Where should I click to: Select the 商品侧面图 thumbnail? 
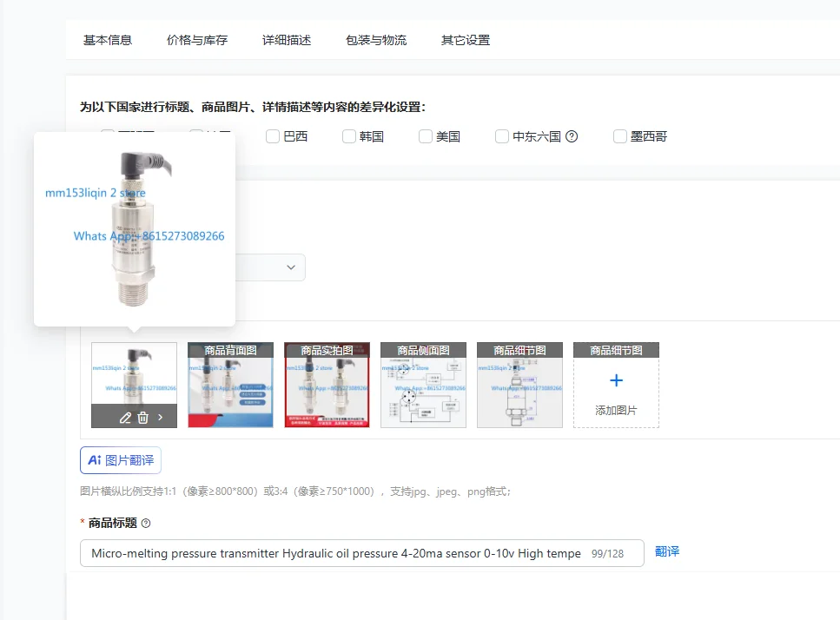423,385
